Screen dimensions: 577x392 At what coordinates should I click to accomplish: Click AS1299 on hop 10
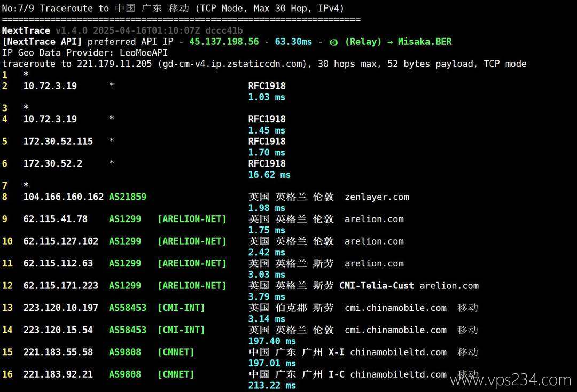tap(125, 241)
